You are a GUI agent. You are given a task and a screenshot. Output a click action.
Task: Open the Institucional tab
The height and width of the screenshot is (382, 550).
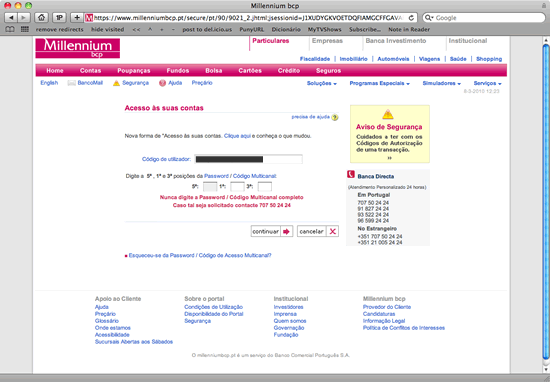[468, 41]
